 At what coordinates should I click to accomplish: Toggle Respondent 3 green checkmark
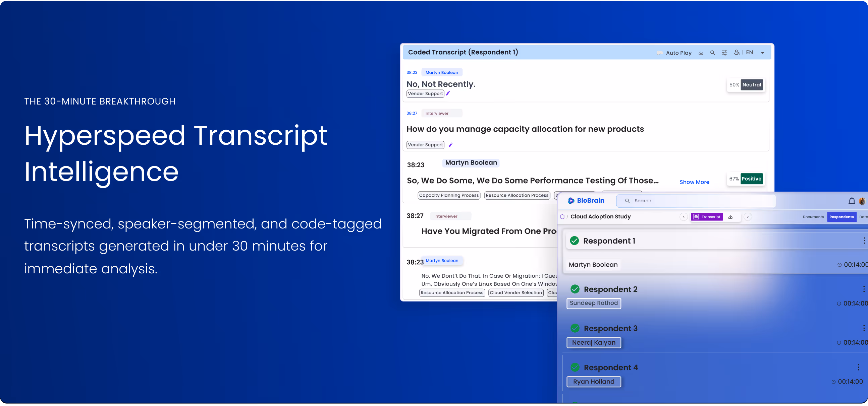point(575,328)
